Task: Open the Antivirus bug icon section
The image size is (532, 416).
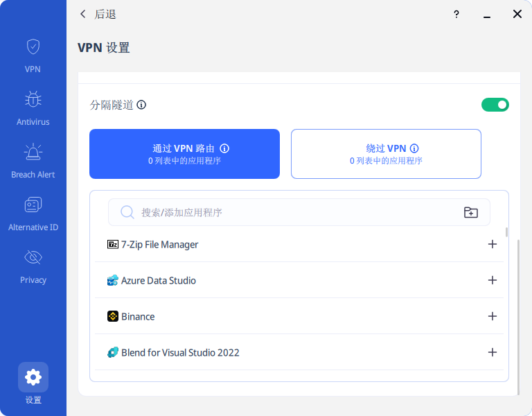Action: point(33,108)
